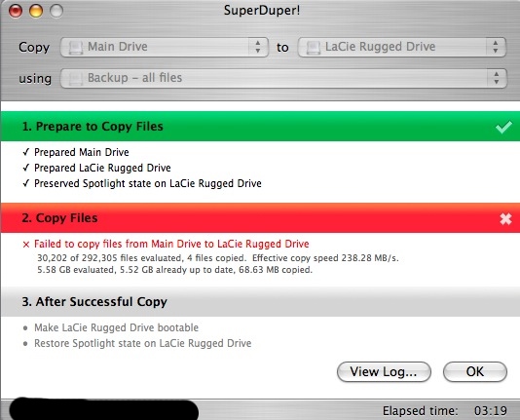This screenshot has width=520, height=420.
Task: Click 'Restore Spotlight state on LaCie Rugged Drive'
Action: point(143,343)
